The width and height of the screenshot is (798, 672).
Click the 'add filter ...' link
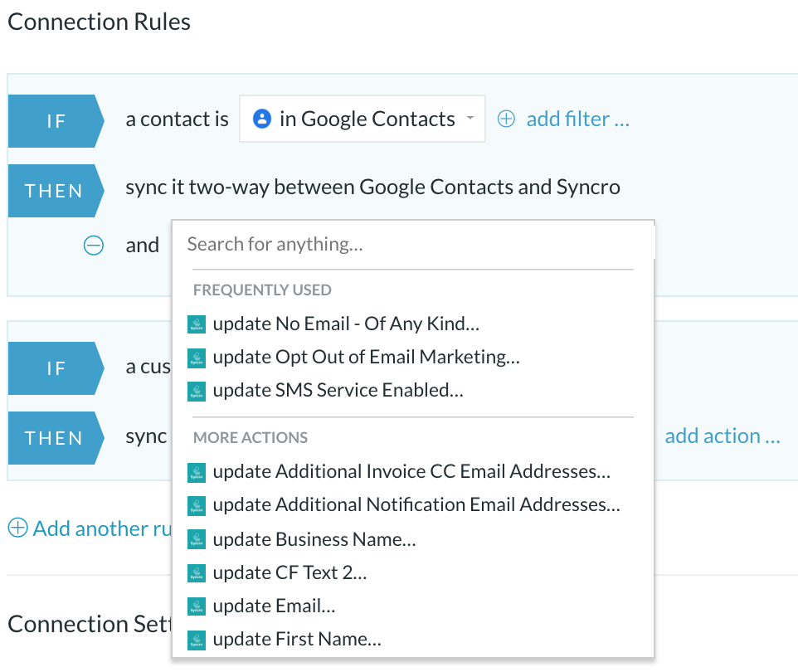[x=577, y=119]
